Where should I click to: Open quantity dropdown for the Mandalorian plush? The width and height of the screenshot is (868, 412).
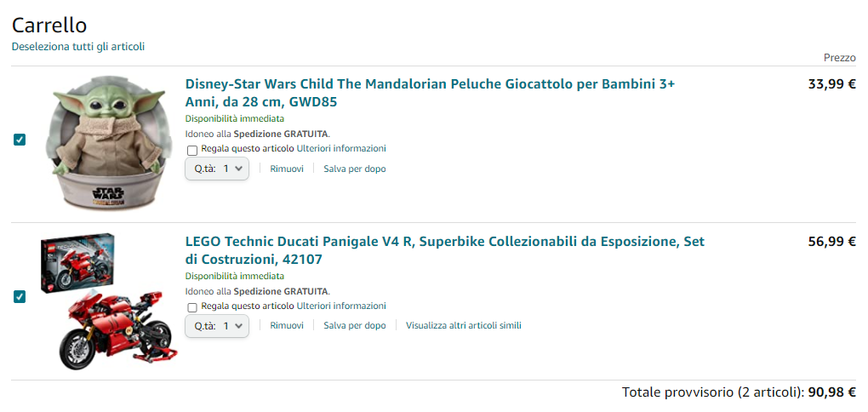coord(217,169)
